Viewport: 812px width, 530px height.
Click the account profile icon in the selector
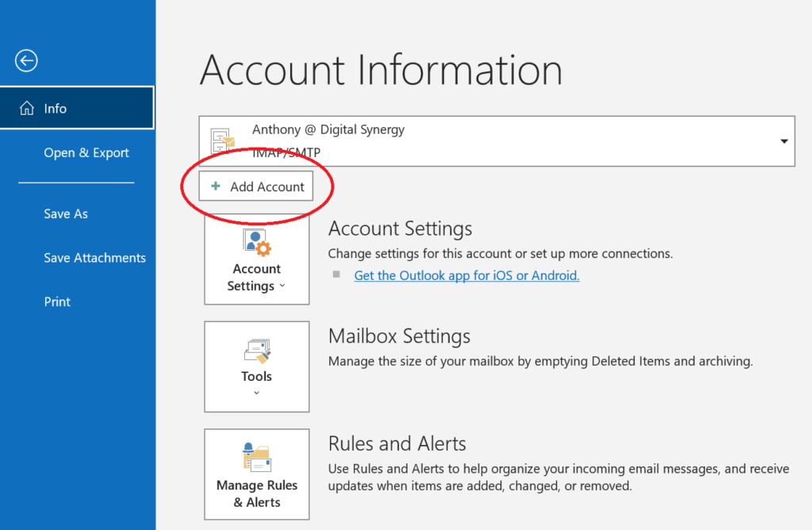[220, 141]
